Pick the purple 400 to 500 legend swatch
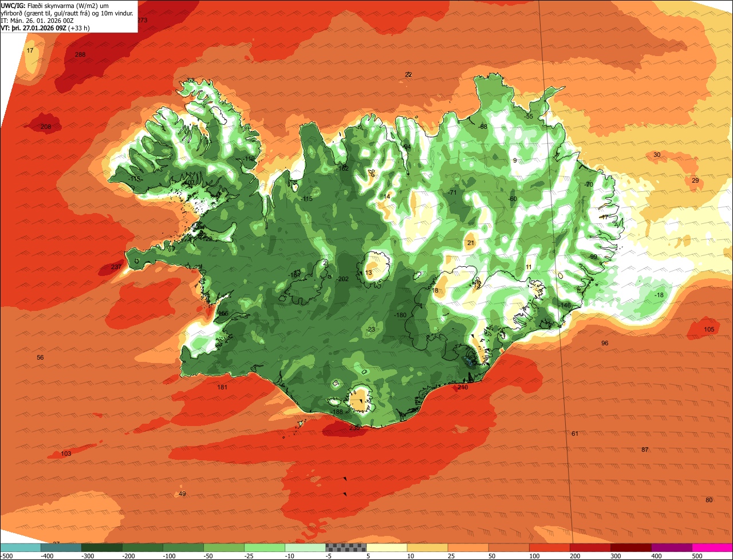 point(671,547)
